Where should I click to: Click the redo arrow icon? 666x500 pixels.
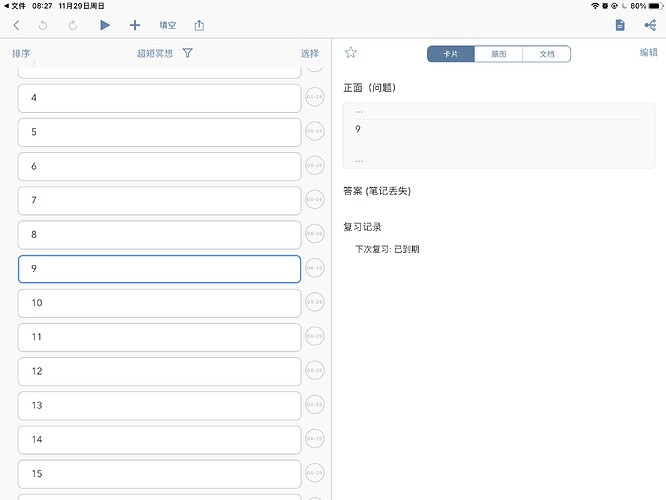(x=73, y=25)
